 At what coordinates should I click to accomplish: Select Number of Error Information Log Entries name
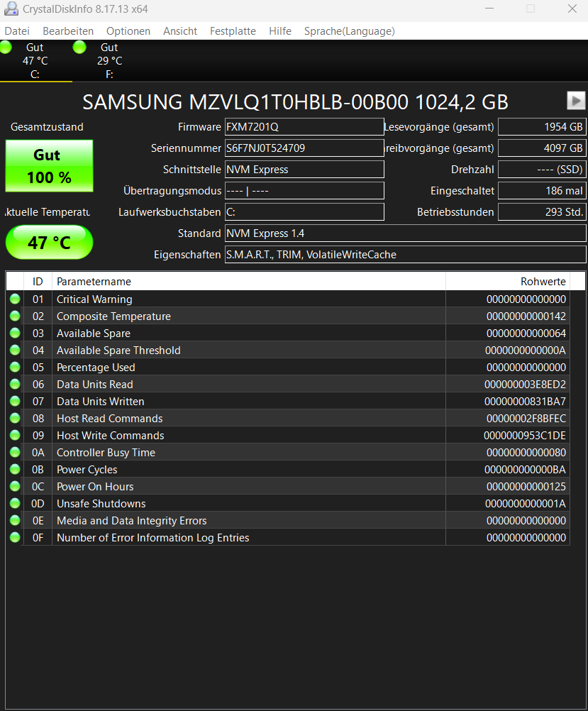tap(152, 538)
